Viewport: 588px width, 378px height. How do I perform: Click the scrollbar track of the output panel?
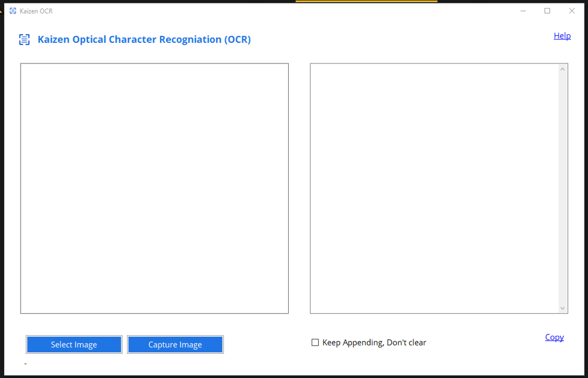[x=563, y=188]
